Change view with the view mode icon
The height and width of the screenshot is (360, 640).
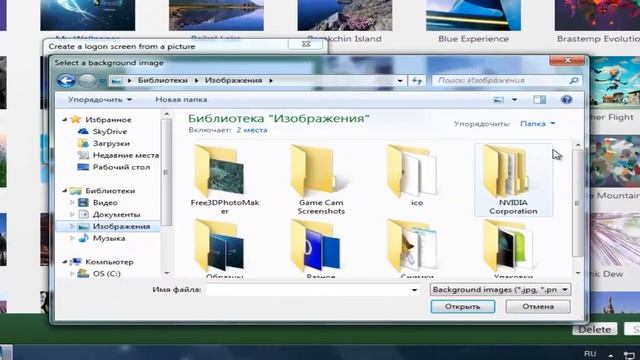[x=498, y=100]
